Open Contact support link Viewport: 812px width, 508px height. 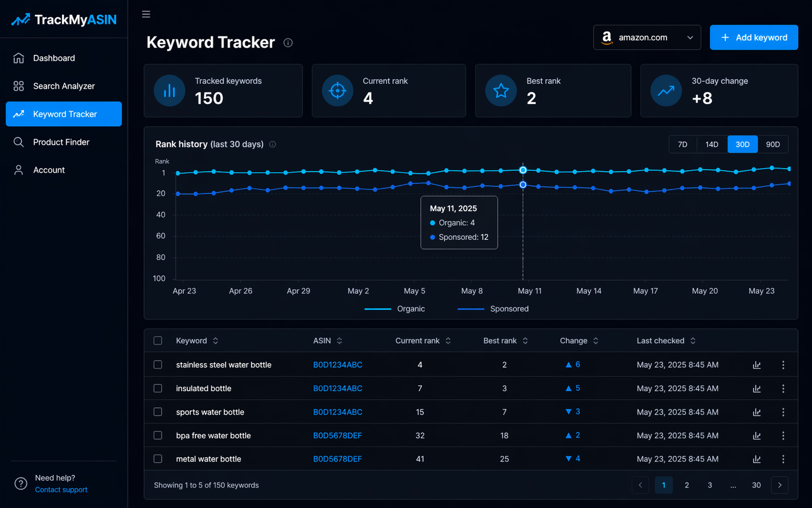click(61, 490)
